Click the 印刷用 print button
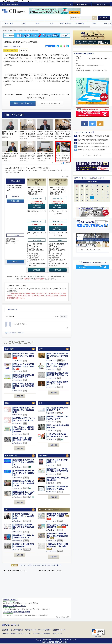112x644 pixels. pos(24,50)
